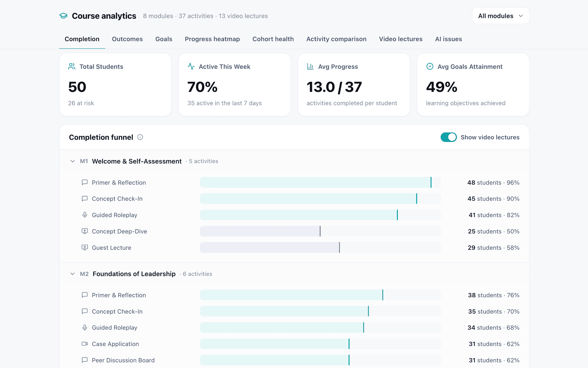588x368 pixels.
Task: Click the chat icon for Peer Discussion Board
Action: [x=85, y=360]
